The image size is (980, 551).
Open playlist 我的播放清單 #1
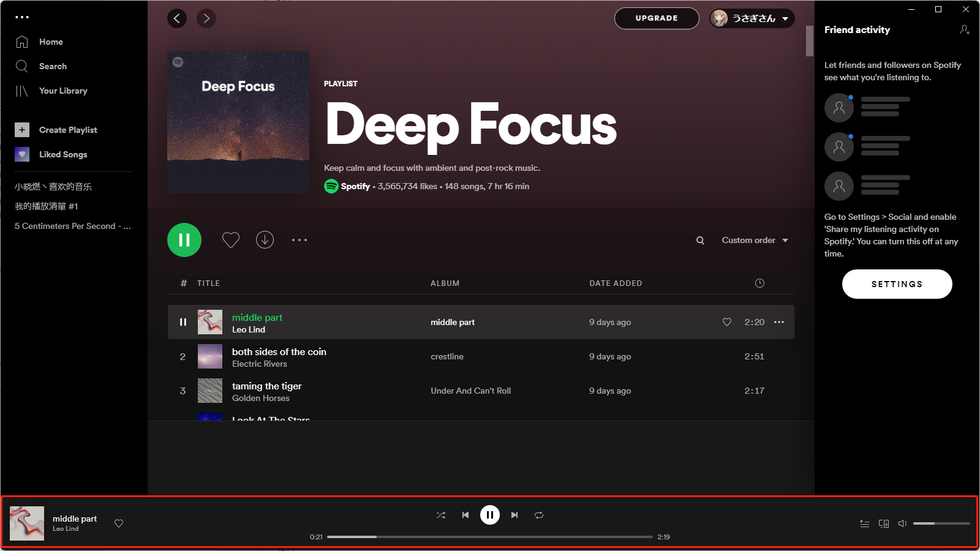(47, 206)
